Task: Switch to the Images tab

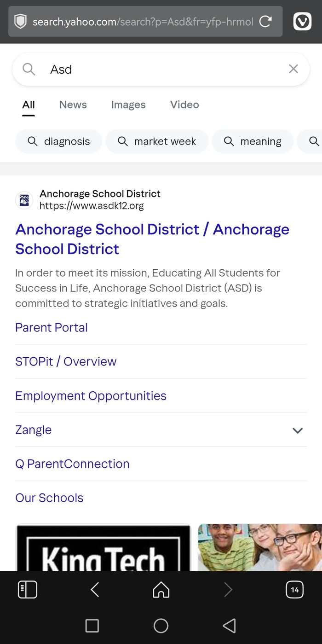Action: pos(128,105)
